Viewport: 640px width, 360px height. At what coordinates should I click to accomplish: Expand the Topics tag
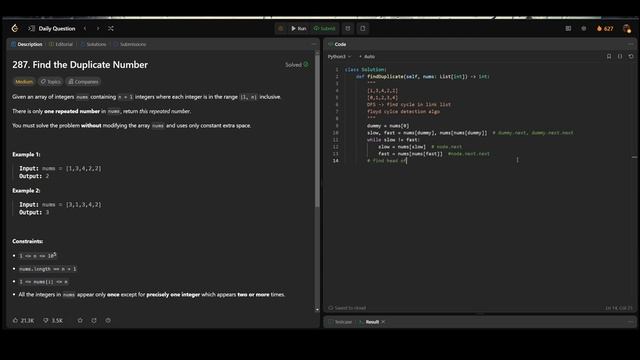pyautogui.click(x=51, y=82)
